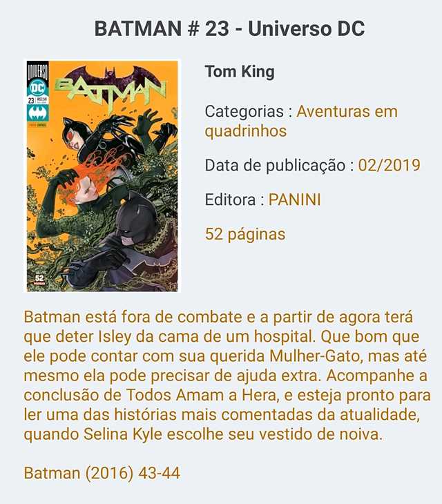The width and height of the screenshot is (442, 504).
Task: Click the teal bat symbol badge on cover
Action: pos(37,113)
